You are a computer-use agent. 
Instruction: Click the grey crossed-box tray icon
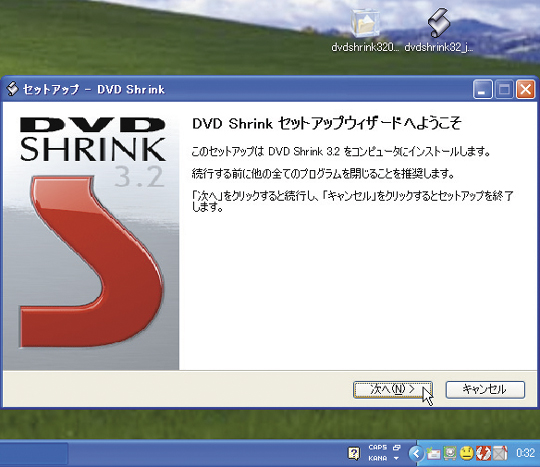(x=500, y=453)
